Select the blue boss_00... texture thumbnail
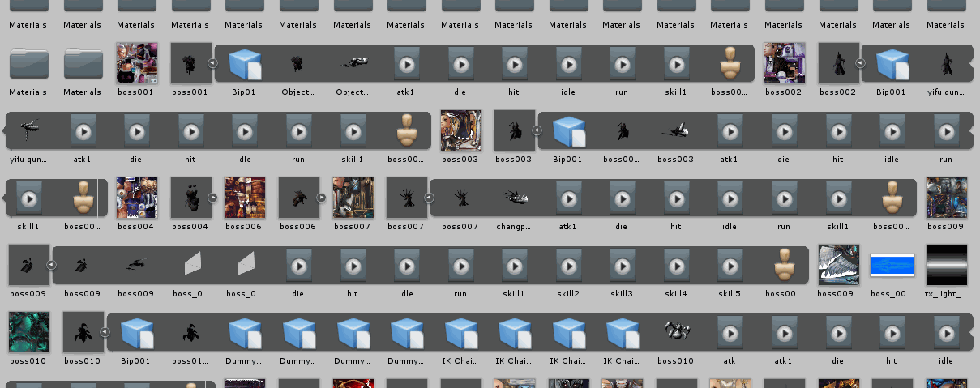Screen dimensions: 980x388 point(892,265)
